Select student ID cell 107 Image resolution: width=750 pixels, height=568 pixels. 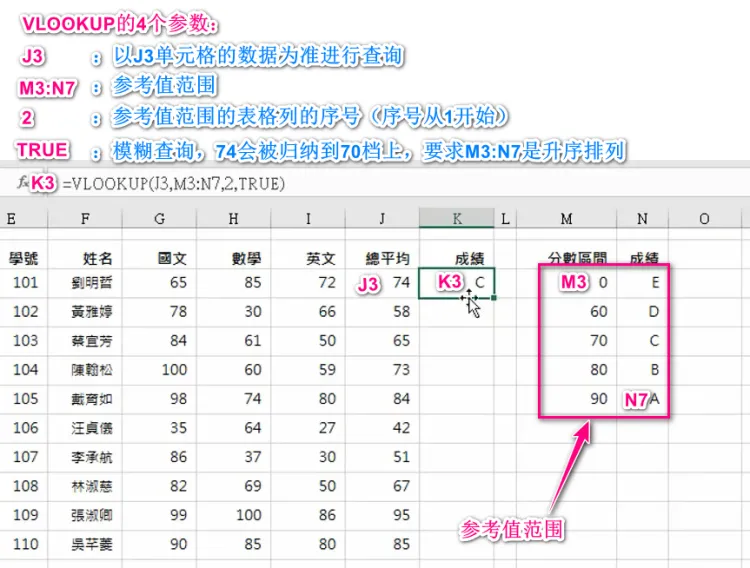25,457
